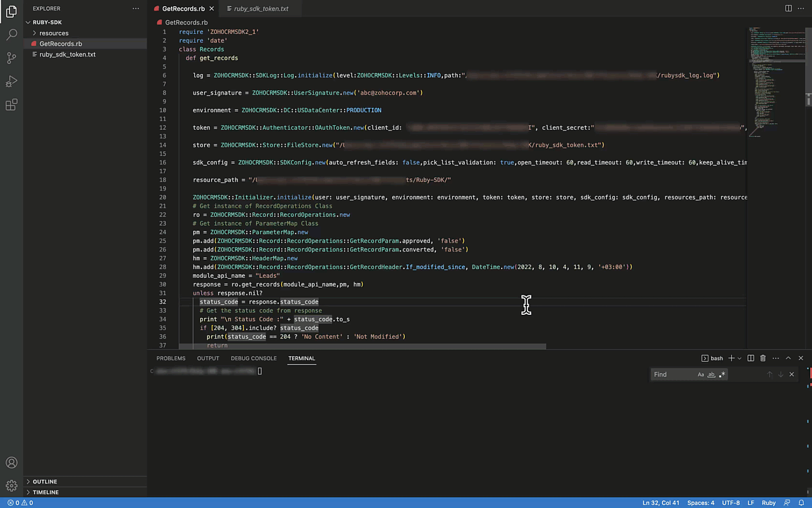Switch to the PROBLEMS panel tab

pos(171,358)
